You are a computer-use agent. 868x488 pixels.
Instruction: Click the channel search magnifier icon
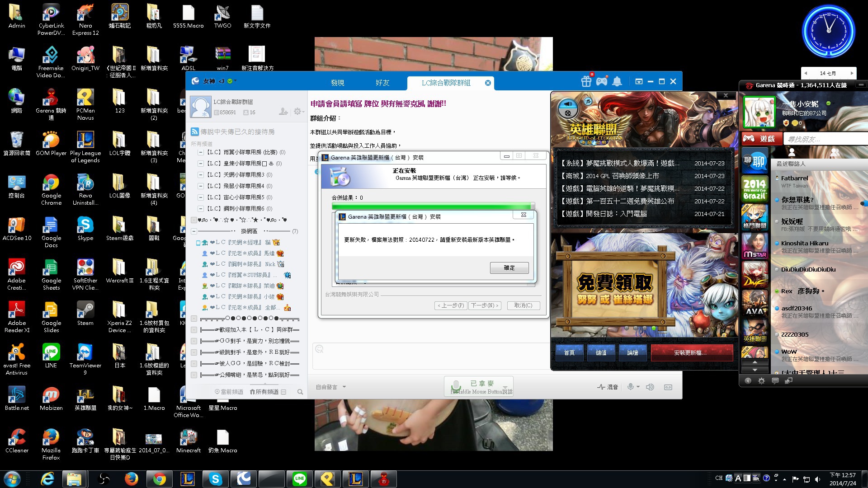300,392
